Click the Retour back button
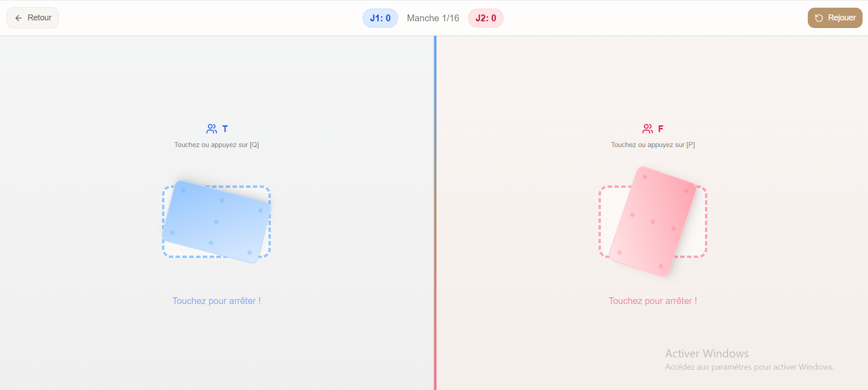 33,18
